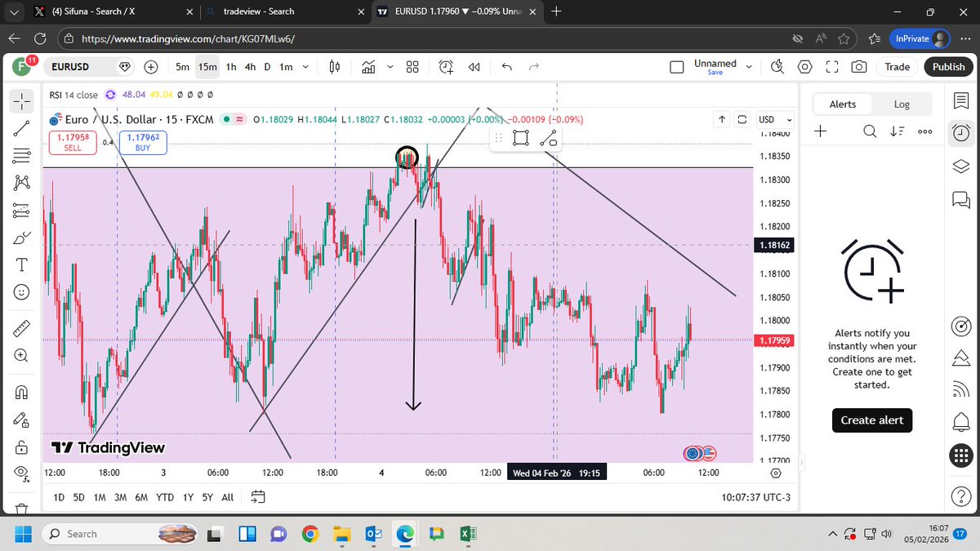
Task: Open the Go to date calendar
Action: (258, 496)
